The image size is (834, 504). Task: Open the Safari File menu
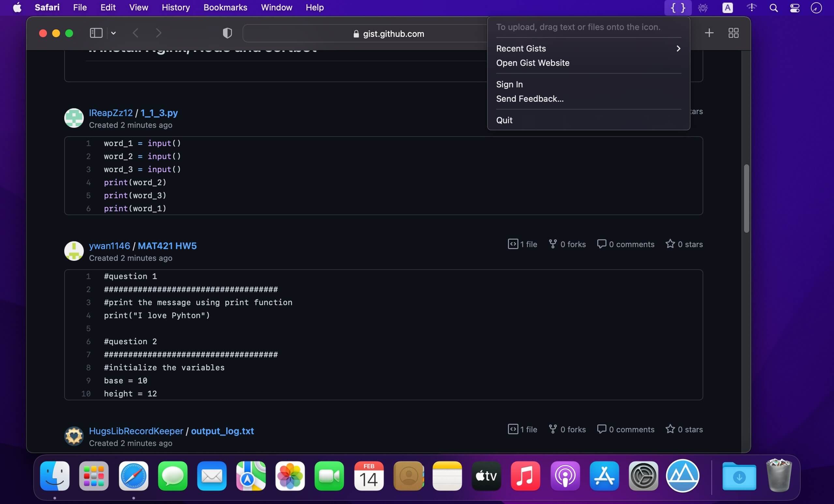pyautogui.click(x=80, y=7)
